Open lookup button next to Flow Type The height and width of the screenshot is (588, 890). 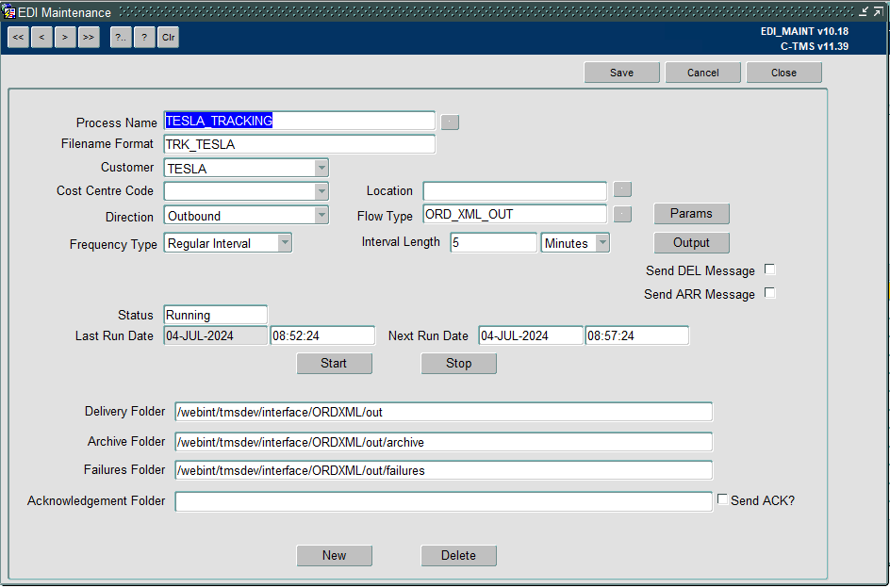pyautogui.click(x=622, y=214)
